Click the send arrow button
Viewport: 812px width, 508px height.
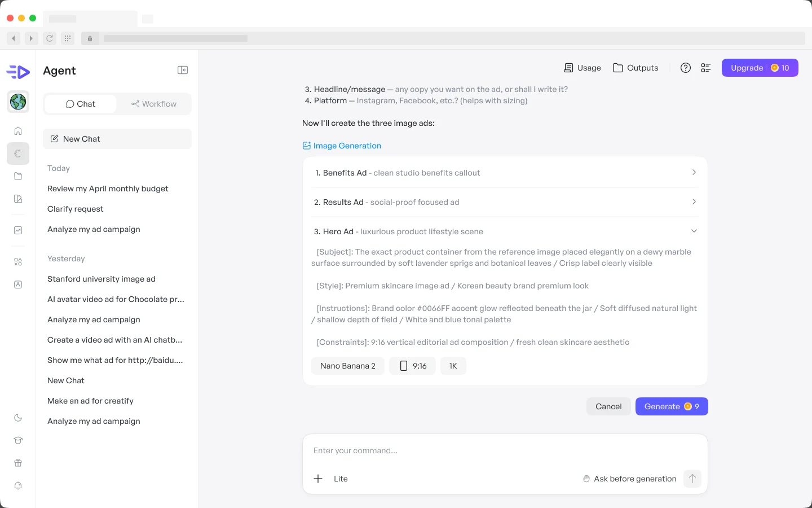coord(692,479)
